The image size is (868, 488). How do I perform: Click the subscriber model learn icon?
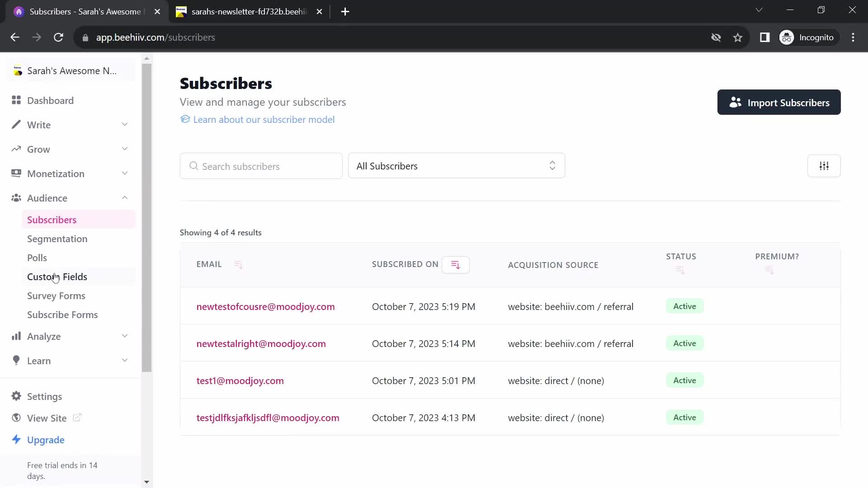[x=185, y=119]
